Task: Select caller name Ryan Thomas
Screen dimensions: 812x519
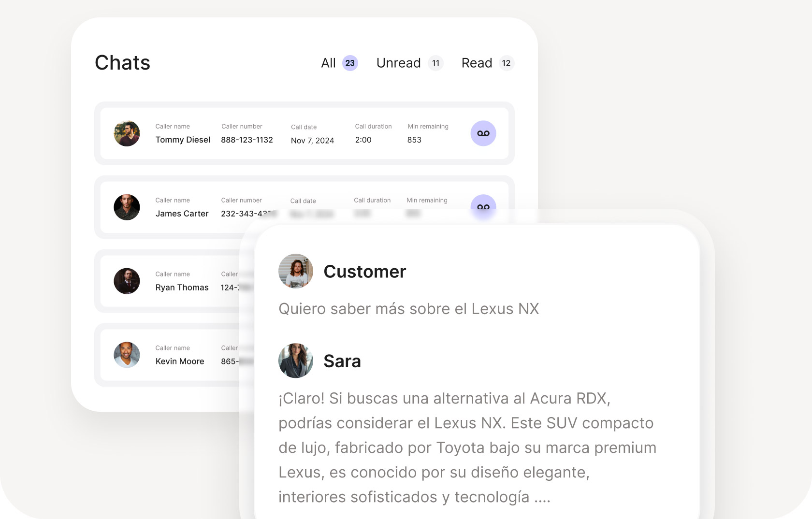Action: coord(182,288)
